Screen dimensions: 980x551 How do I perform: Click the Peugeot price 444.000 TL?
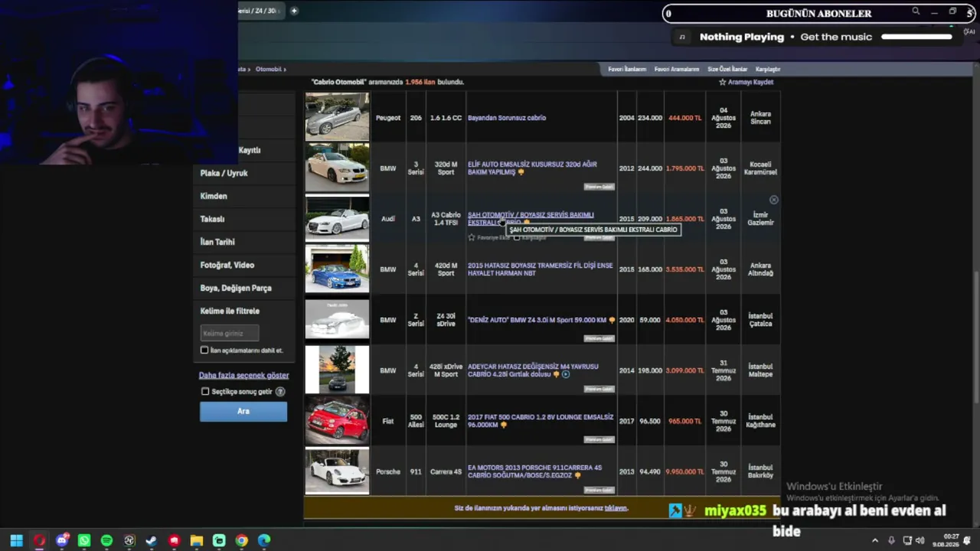tap(684, 118)
